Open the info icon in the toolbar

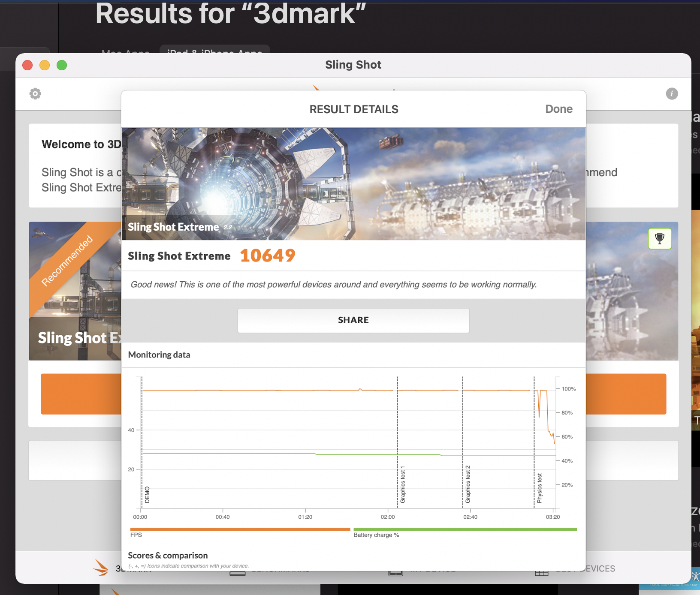tap(672, 93)
